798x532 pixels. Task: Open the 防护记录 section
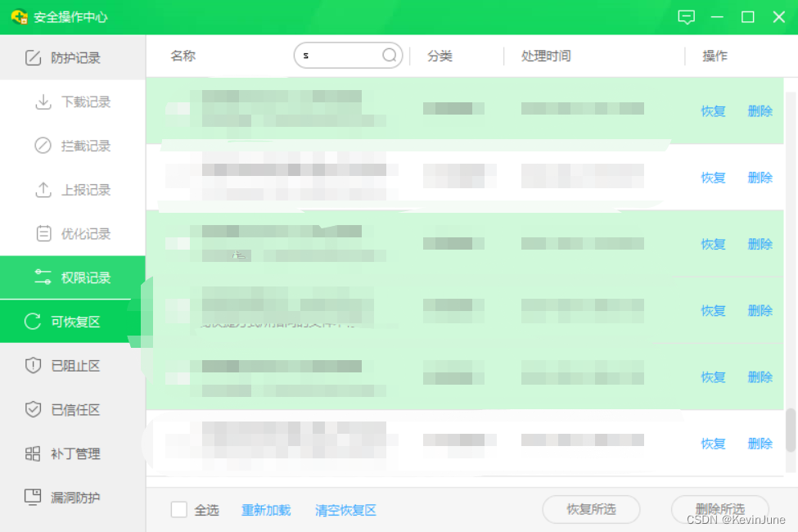click(73, 57)
